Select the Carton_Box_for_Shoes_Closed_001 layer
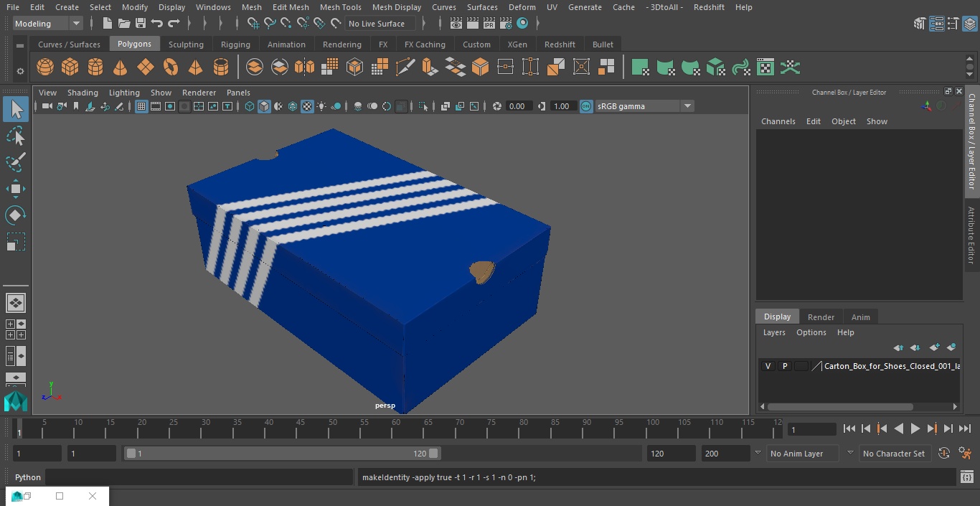This screenshot has width=980, height=506. [x=892, y=366]
